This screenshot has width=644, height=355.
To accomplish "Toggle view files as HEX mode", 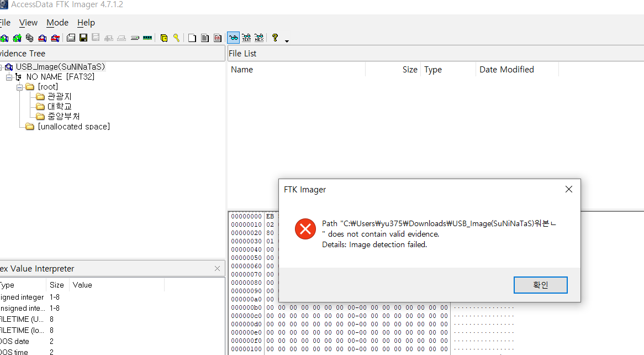I will coord(259,38).
